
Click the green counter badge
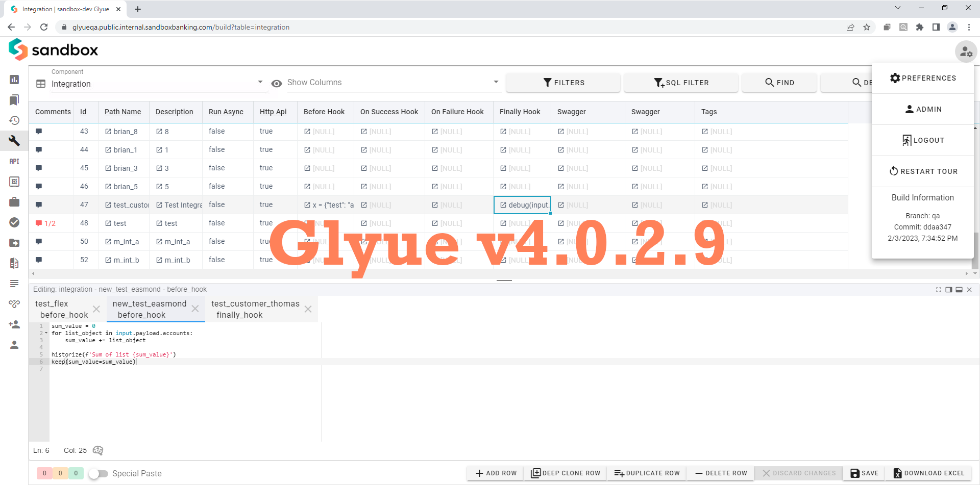point(76,473)
